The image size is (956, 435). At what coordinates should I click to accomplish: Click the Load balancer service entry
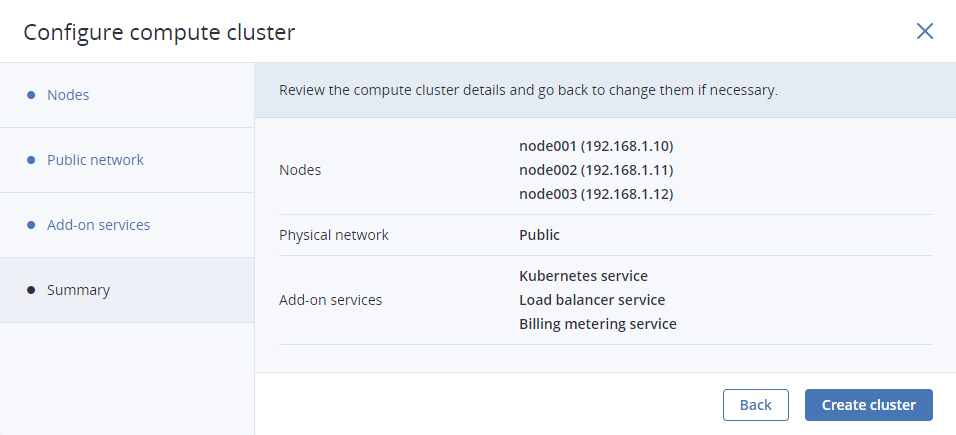pyautogui.click(x=592, y=300)
